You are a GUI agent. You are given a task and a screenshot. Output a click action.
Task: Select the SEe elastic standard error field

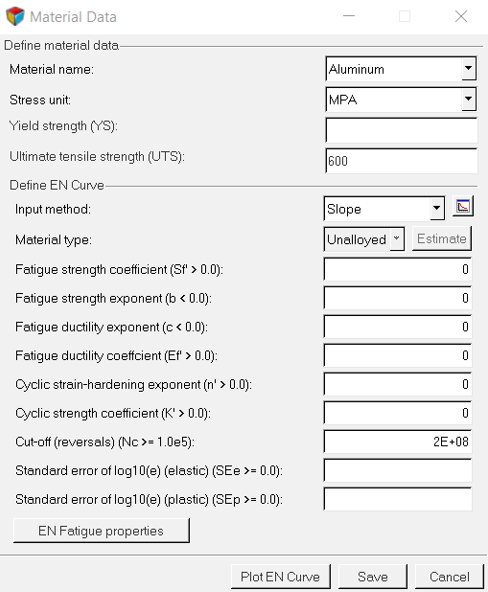click(397, 470)
